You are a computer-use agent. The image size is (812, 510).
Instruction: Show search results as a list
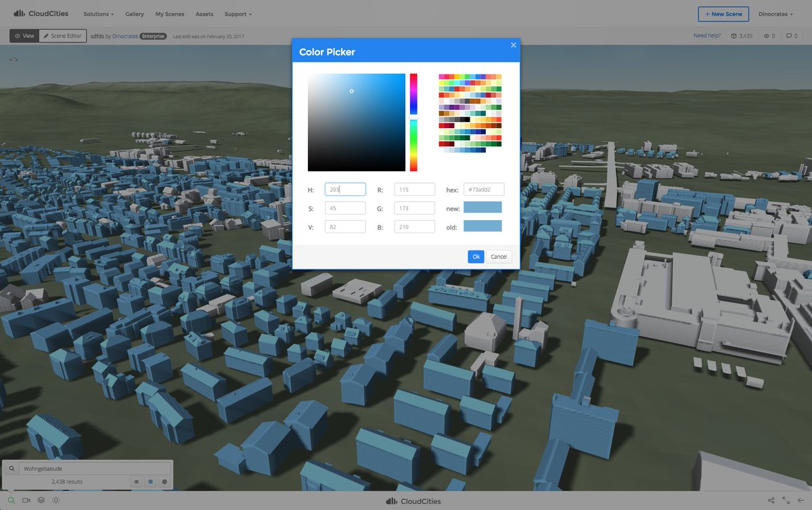click(x=136, y=482)
